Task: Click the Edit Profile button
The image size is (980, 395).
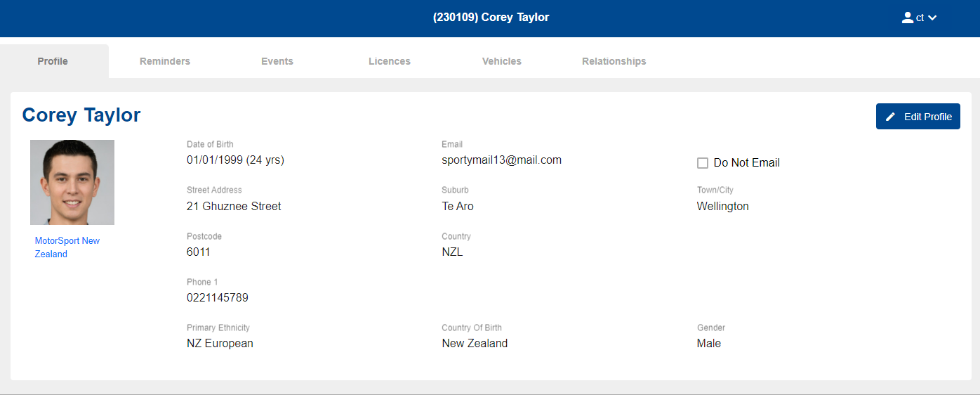Action: click(918, 117)
